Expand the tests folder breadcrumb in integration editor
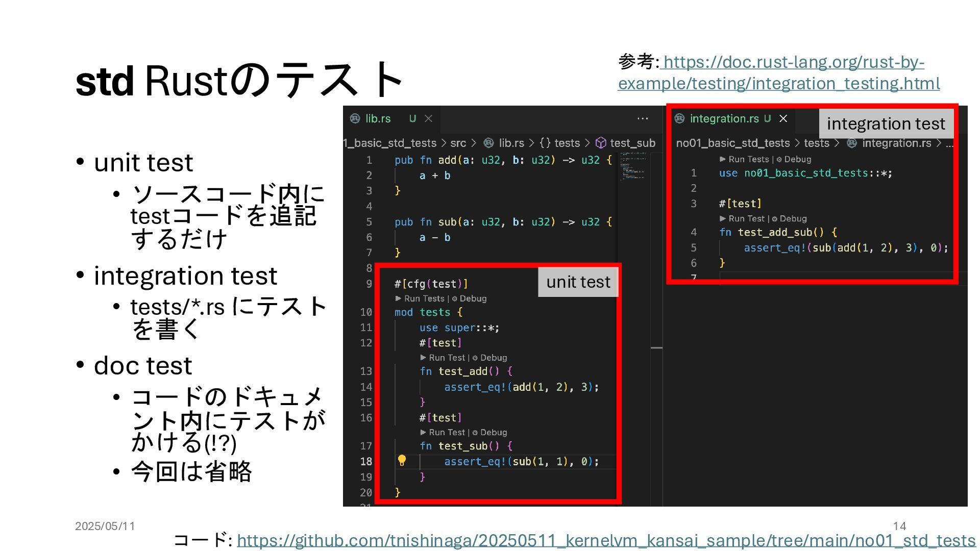 [816, 143]
